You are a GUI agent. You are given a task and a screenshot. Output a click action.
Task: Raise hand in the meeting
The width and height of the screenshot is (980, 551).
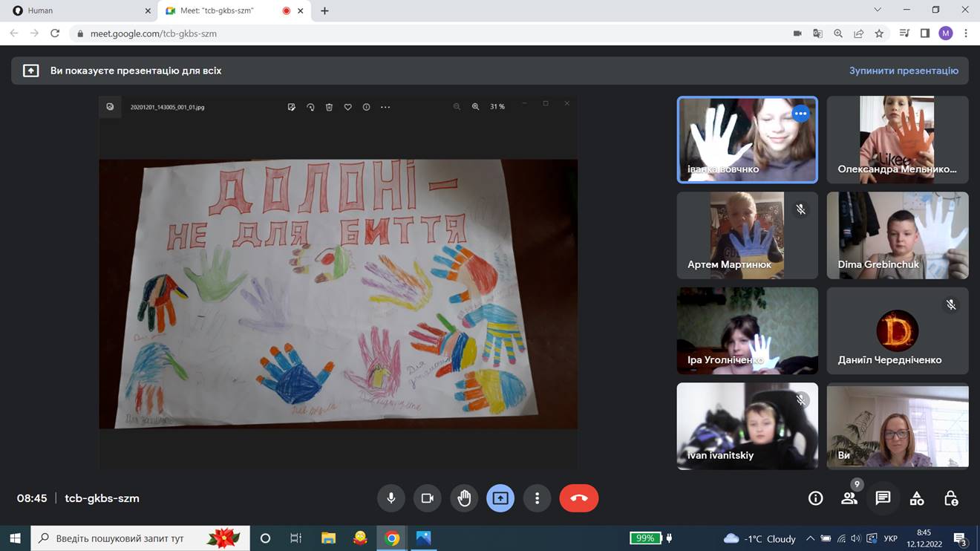[464, 498]
